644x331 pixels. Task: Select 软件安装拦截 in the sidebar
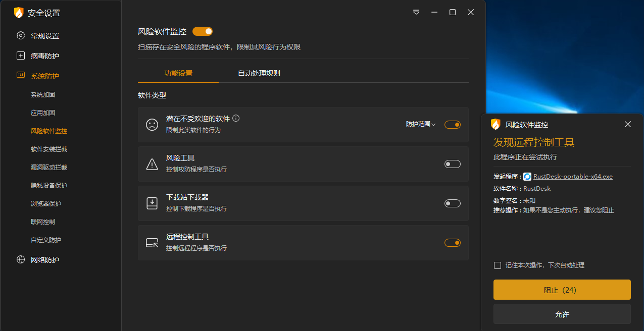point(49,149)
